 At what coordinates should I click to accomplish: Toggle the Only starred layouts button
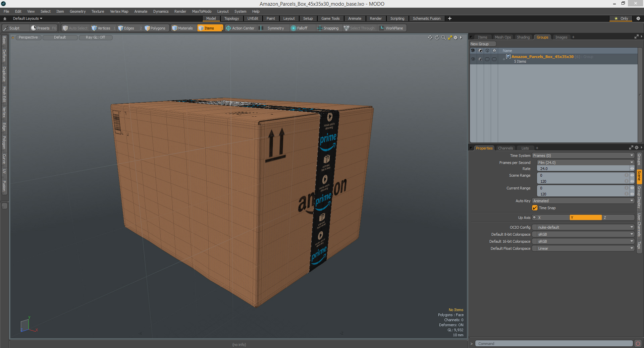pyautogui.click(x=621, y=18)
